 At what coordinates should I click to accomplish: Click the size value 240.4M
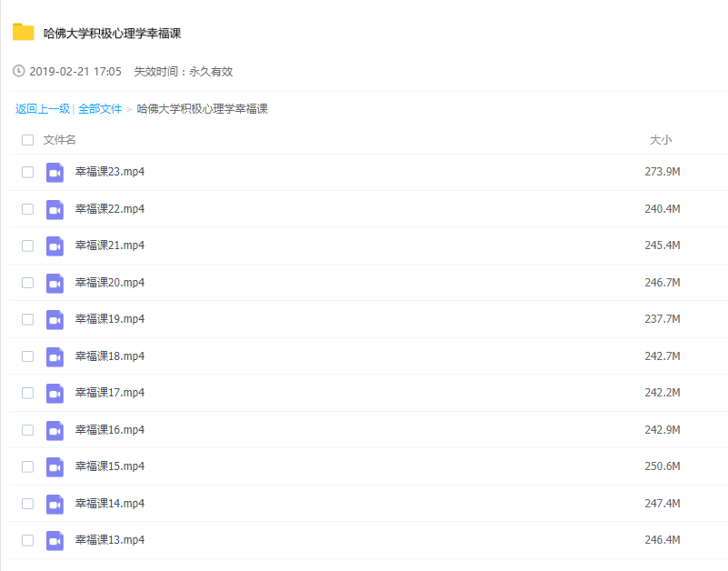tap(663, 208)
